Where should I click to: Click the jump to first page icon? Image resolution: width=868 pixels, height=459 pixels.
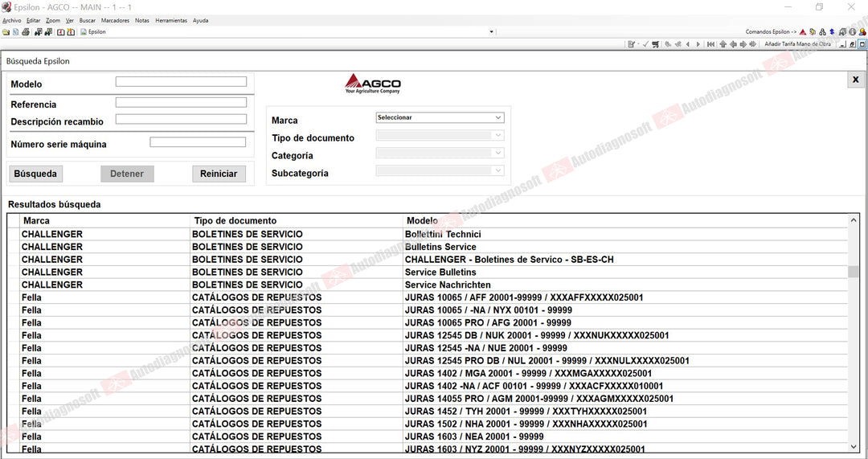click(710, 44)
